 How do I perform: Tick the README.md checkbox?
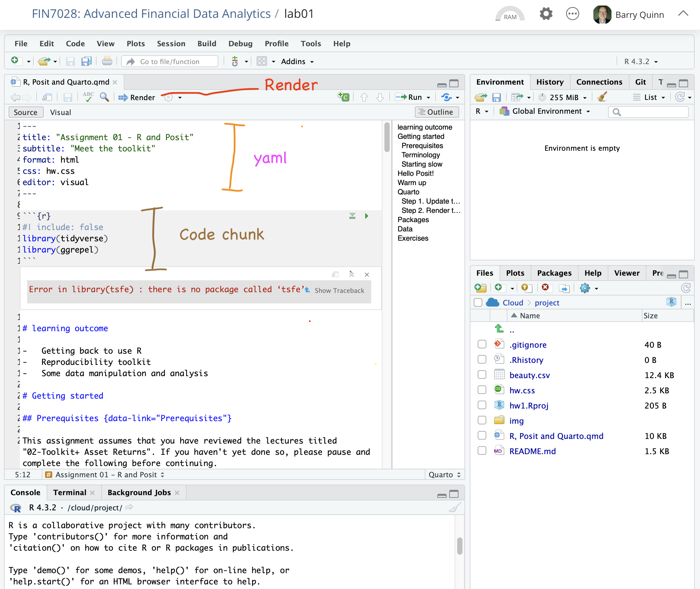click(482, 451)
